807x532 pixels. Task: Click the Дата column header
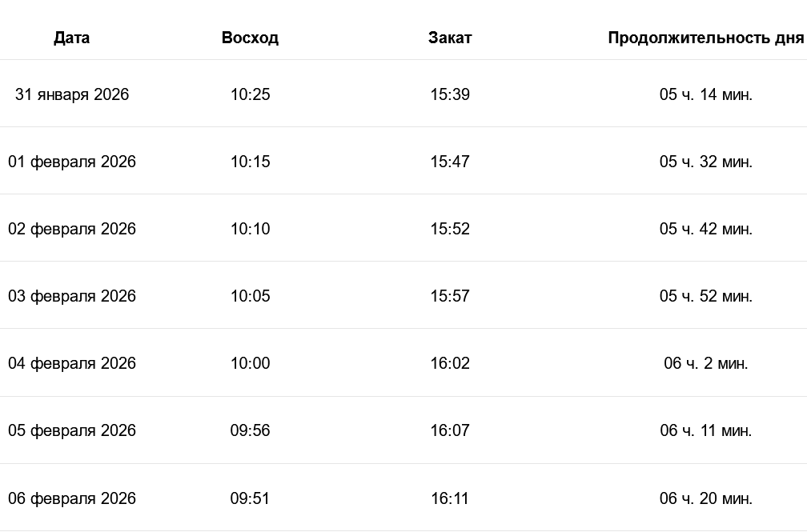(71, 38)
